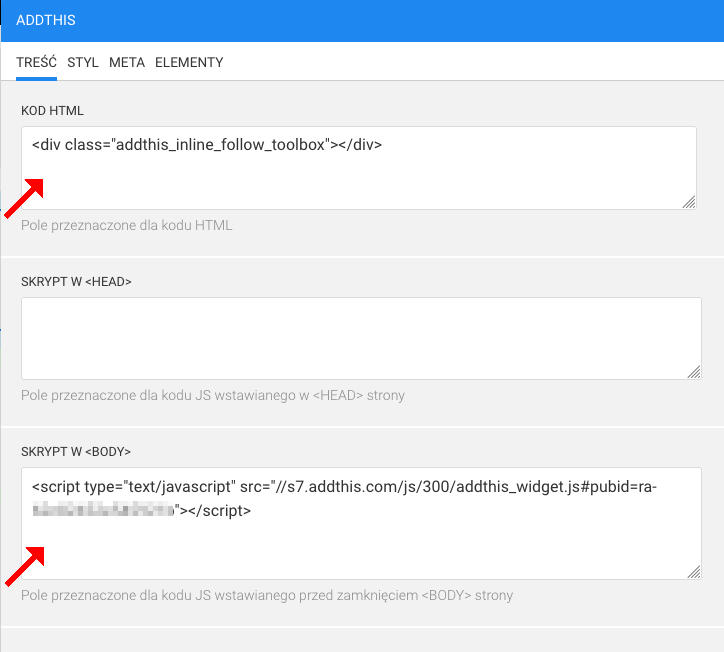Viewport: 724px width, 652px height.
Task: Click the ADDTHIS panel title
Action: [x=46, y=20]
